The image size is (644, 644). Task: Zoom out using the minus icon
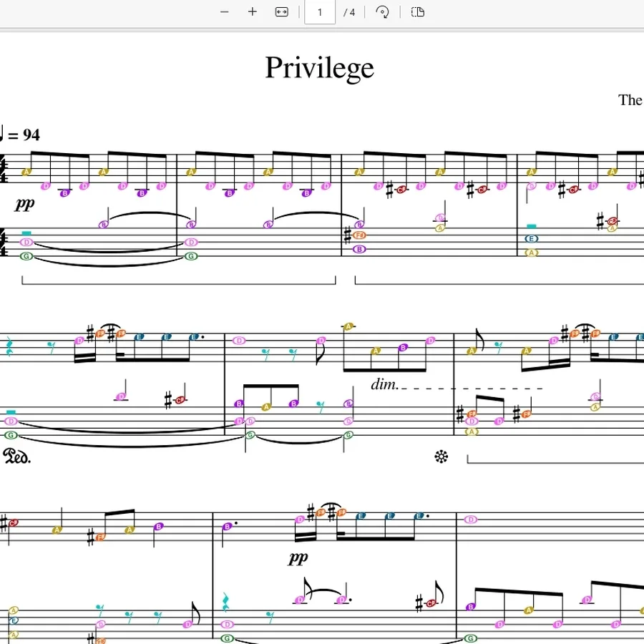coord(224,12)
